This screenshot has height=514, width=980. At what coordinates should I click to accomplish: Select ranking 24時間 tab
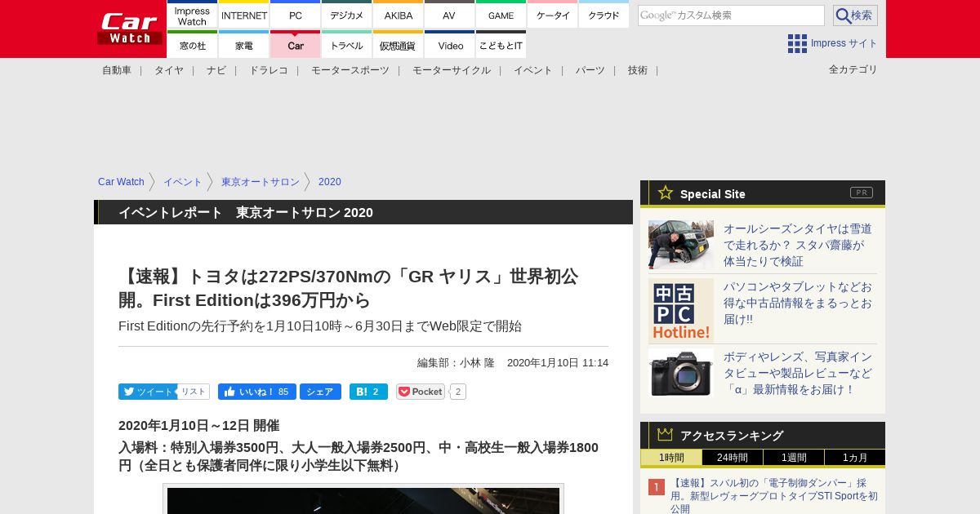pos(733,458)
